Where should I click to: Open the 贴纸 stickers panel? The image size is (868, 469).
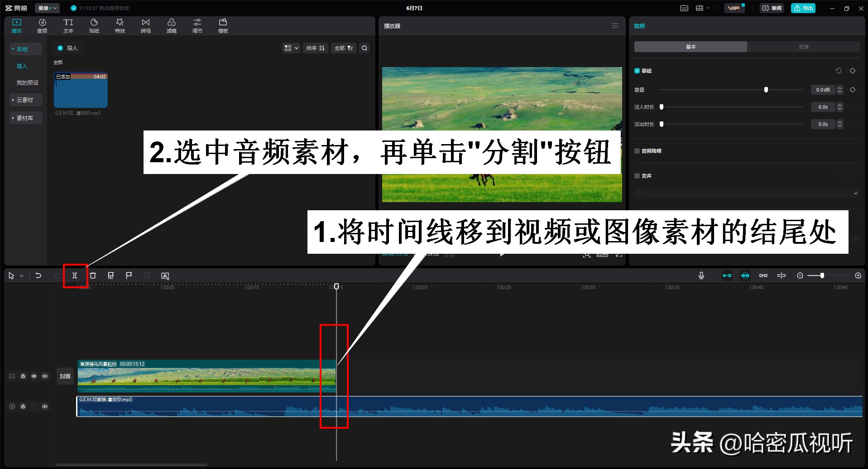94,25
